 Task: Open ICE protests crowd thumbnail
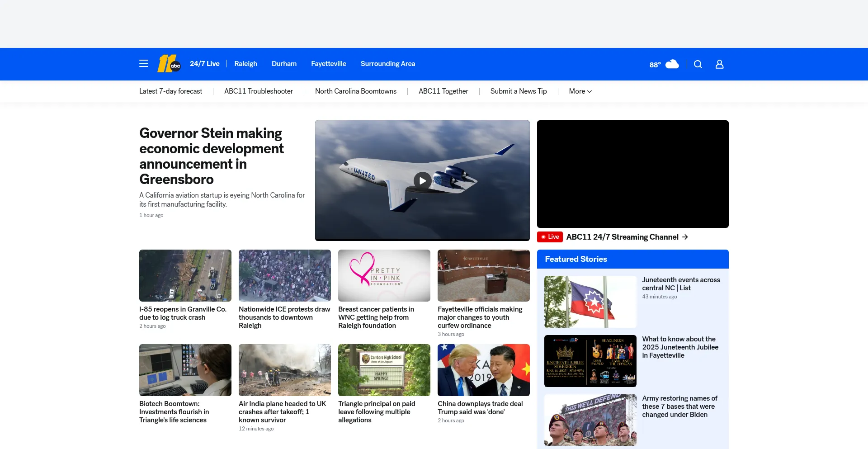pyautogui.click(x=285, y=275)
